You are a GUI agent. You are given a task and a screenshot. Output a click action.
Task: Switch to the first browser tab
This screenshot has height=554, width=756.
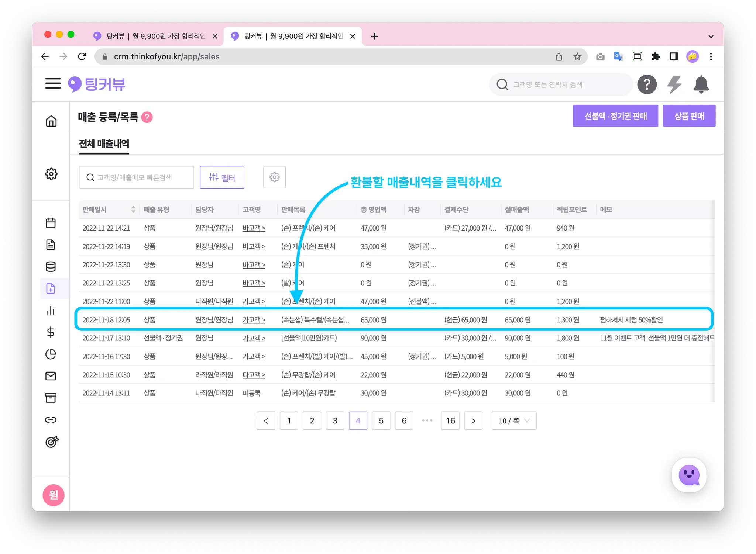(x=155, y=36)
